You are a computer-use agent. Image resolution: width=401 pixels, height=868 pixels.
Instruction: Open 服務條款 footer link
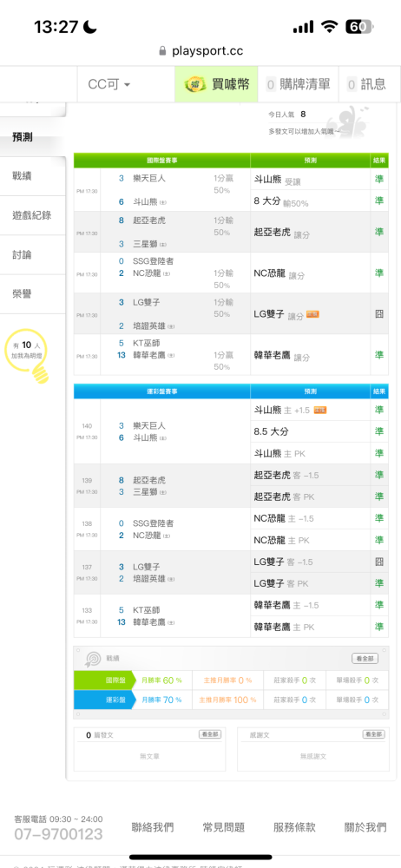pyautogui.click(x=294, y=827)
